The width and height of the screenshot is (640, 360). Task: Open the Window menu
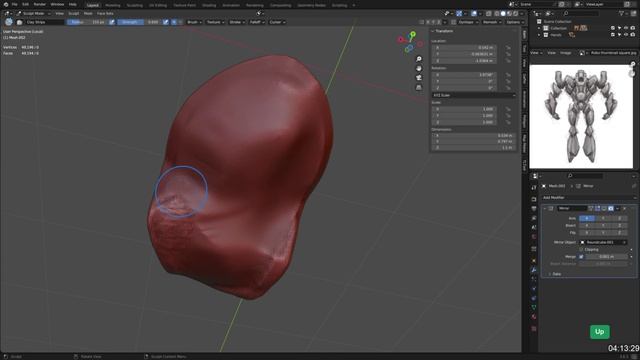click(57, 4)
